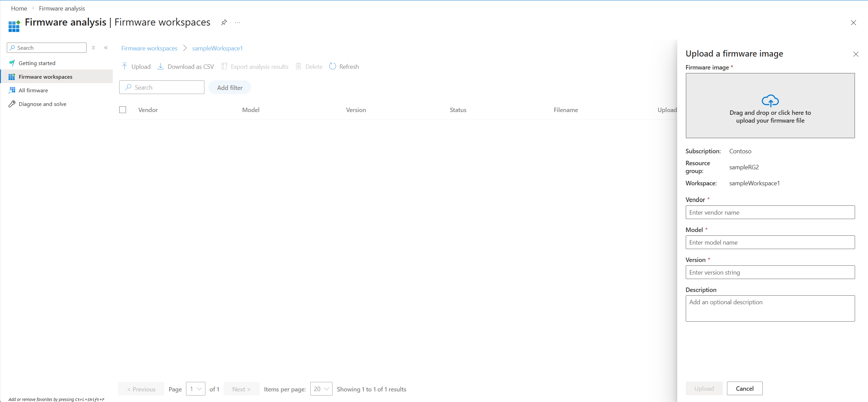
Task: Open the page number dropdown
Action: (x=196, y=389)
